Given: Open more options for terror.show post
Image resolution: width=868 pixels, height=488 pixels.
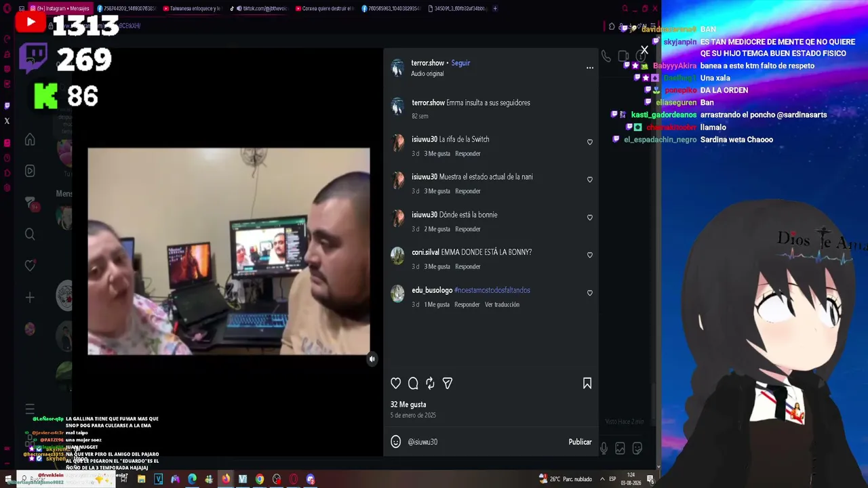Looking at the screenshot, I should [590, 68].
